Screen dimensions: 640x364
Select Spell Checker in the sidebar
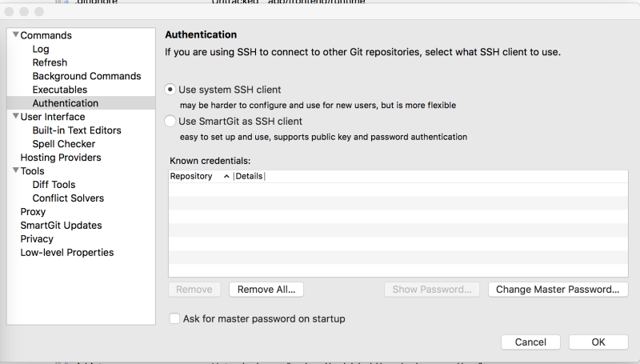click(x=64, y=144)
